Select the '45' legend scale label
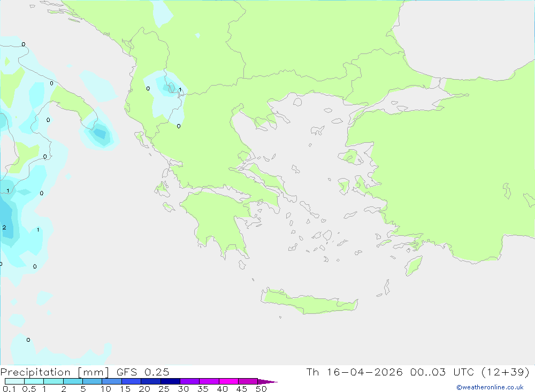 coord(242,389)
